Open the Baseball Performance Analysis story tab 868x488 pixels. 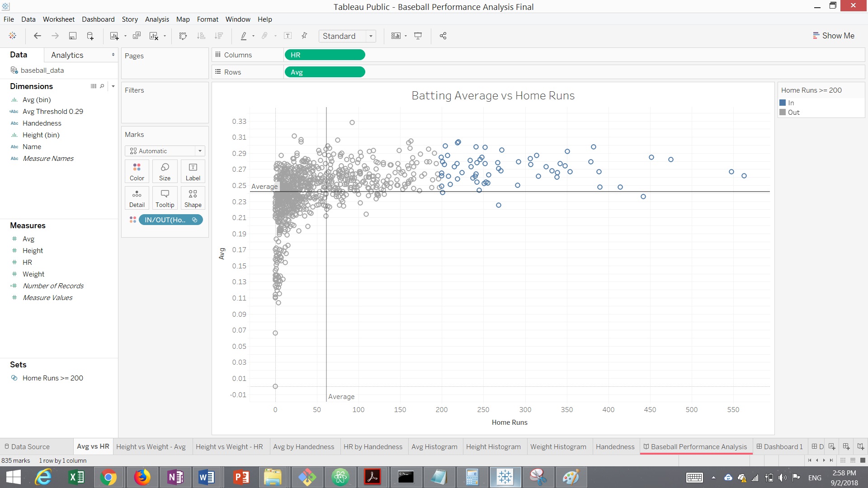(x=696, y=446)
